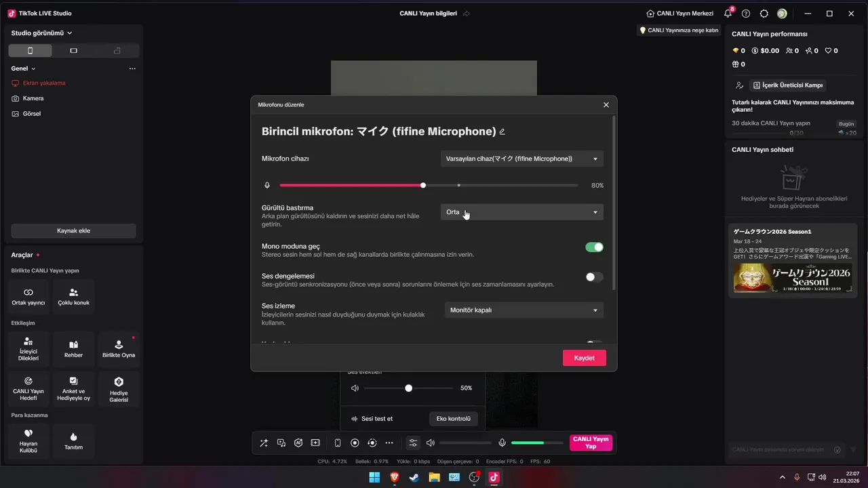
Task: Mute the speaker icon in the bottom toolbar
Action: [x=431, y=443]
